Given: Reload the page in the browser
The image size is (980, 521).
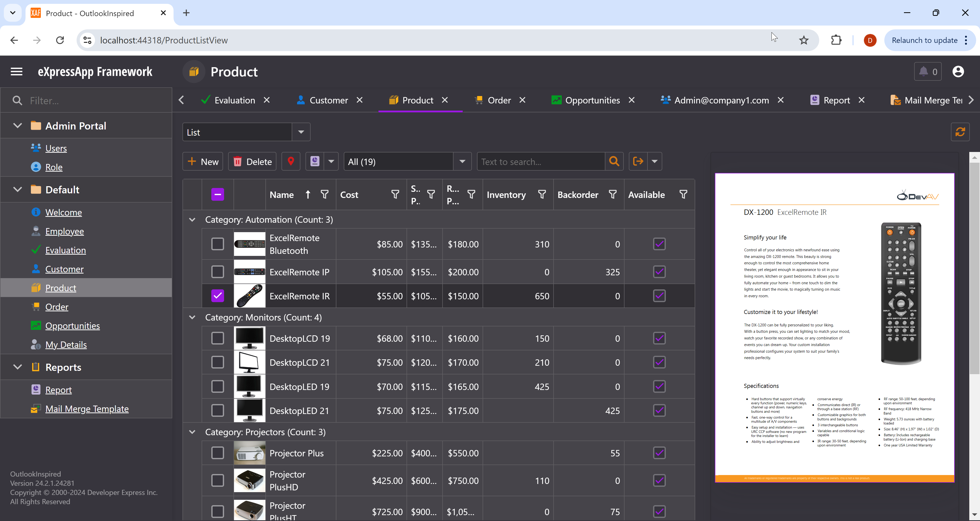Looking at the screenshot, I should [60, 40].
